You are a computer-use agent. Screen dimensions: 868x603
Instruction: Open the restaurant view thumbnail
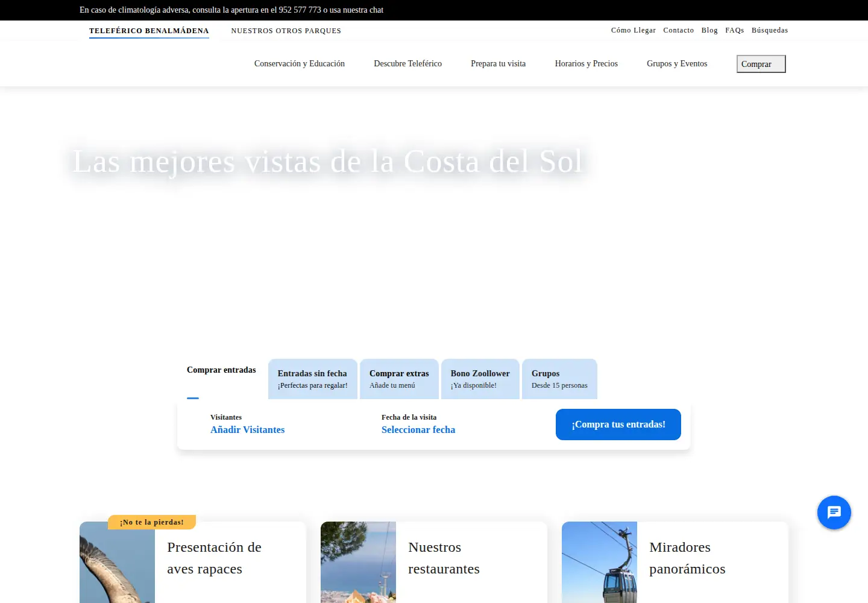358,562
